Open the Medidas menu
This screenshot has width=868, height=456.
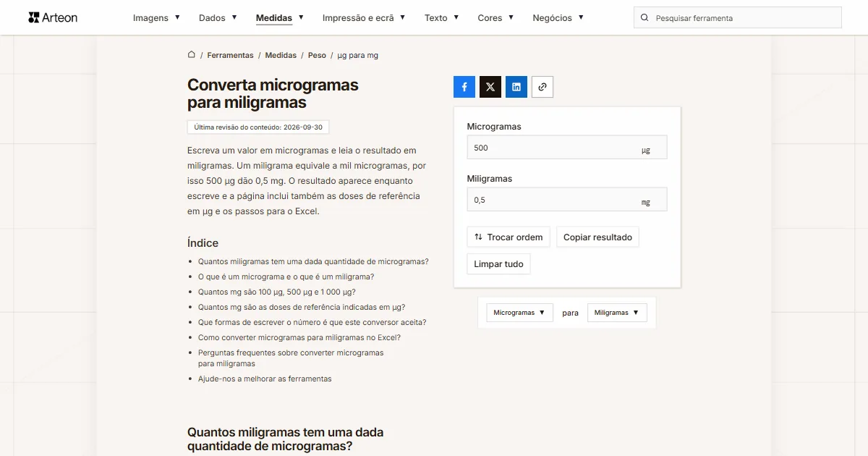point(280,17)
